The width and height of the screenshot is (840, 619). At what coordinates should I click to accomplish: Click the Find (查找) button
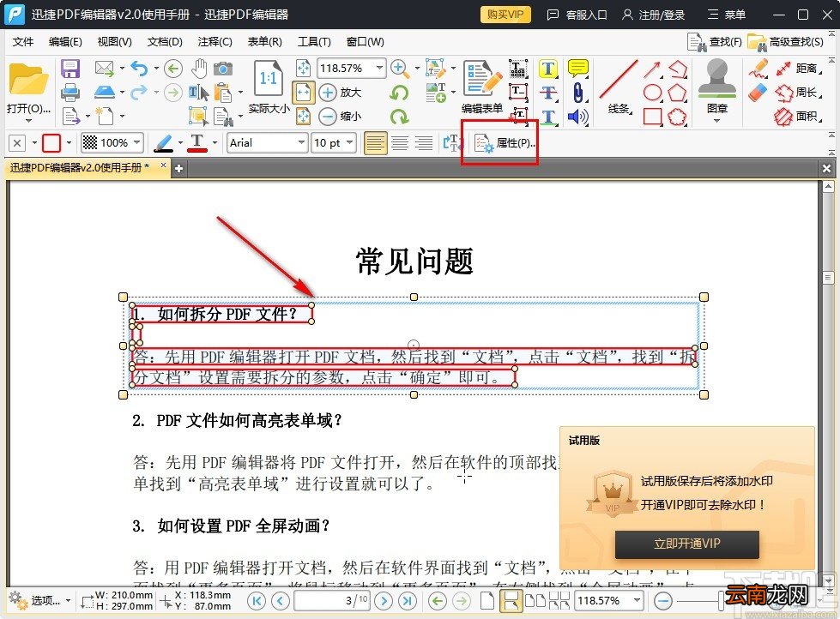click(715, 42)
